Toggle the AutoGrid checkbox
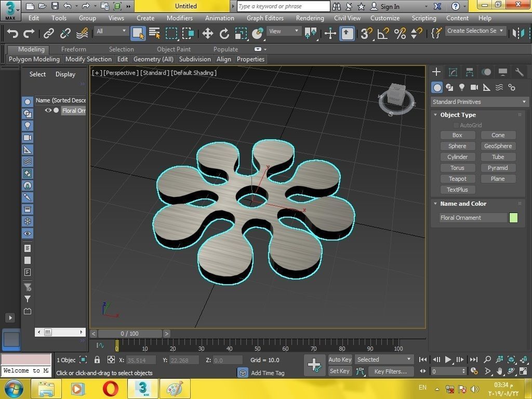This screenshot has width=532, height=399. (456, 125)
